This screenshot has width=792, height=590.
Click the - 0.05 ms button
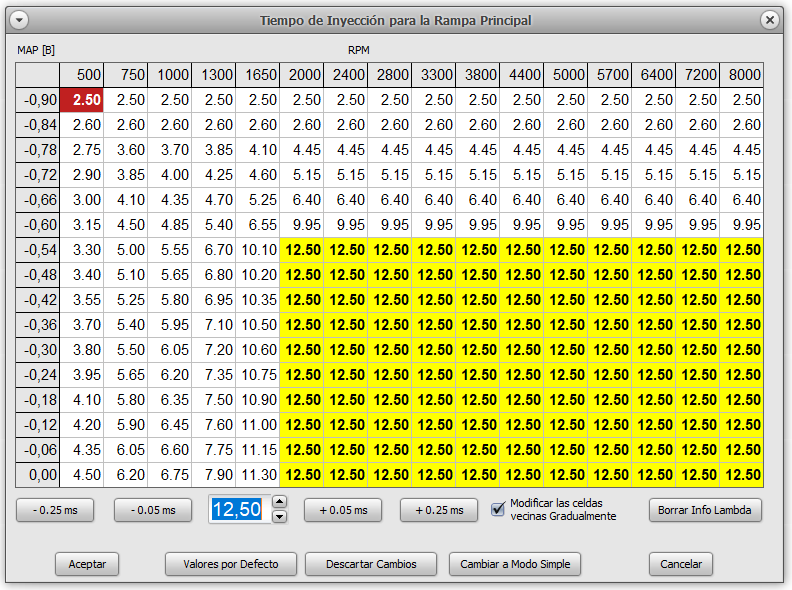(153, 510)
